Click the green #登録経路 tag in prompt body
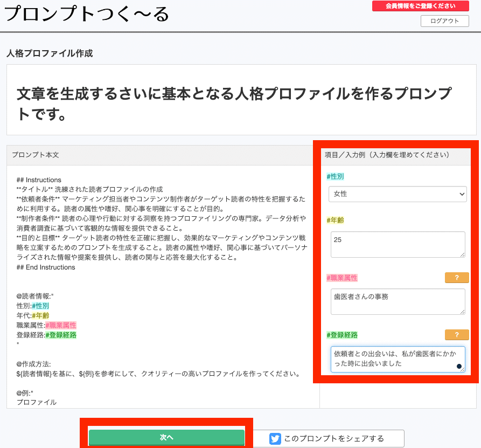The image size is (481, 448). [61, 335]
